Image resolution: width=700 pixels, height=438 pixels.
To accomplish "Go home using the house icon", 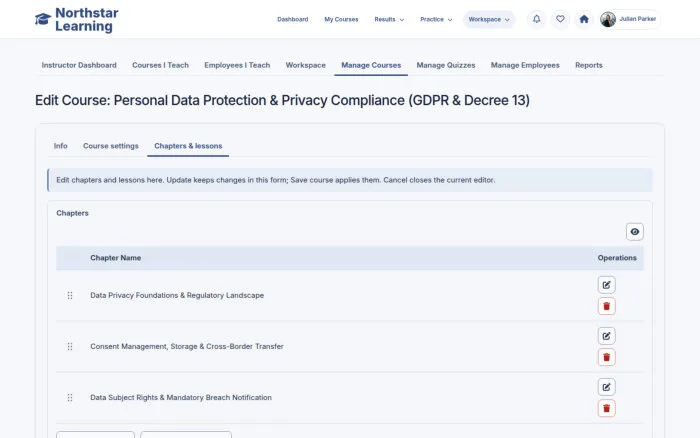I will point(584,19).
